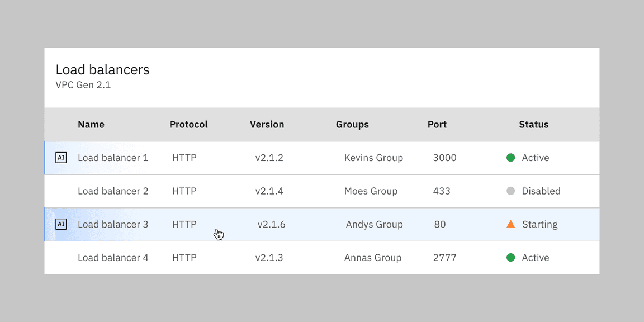Click the gray Disabled status dot
Image resolution: width=644 pixels, height=322 pixels.
510,191
